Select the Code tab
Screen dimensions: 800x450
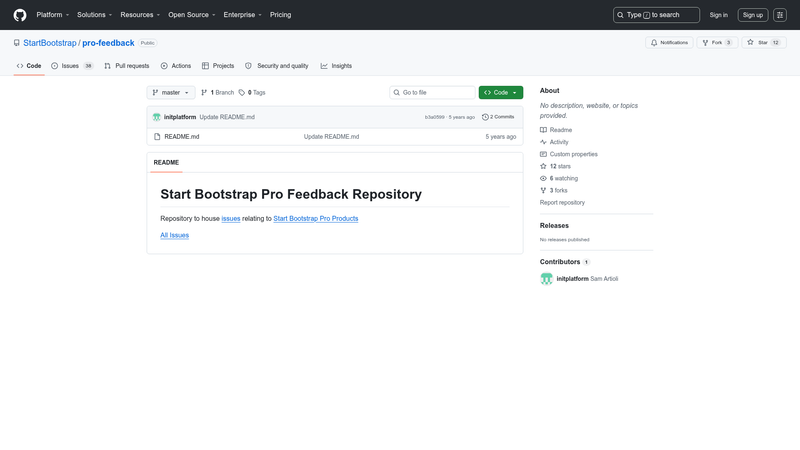(29, 66)
